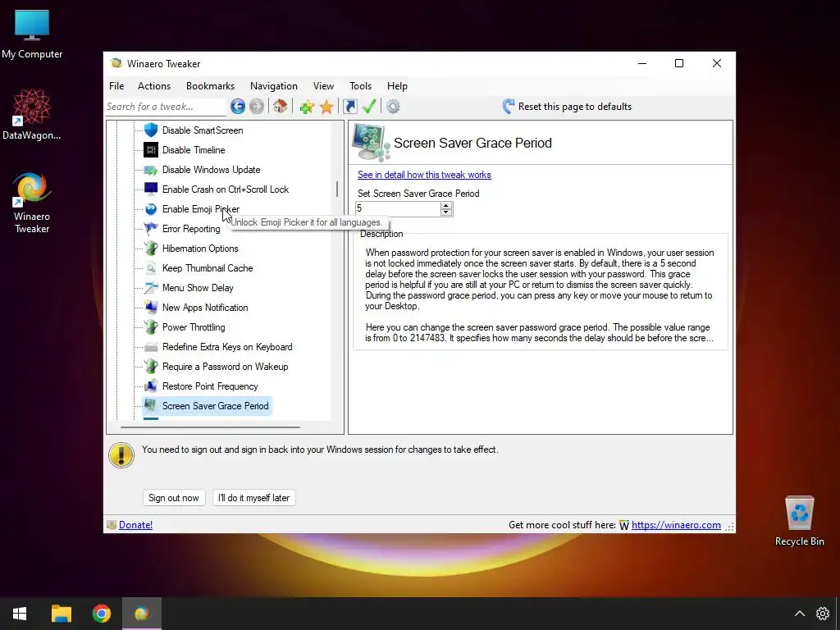Screen dimensions: 840x630
Task: Click Disable Timeline icon in tree
Action: point(151,149)
